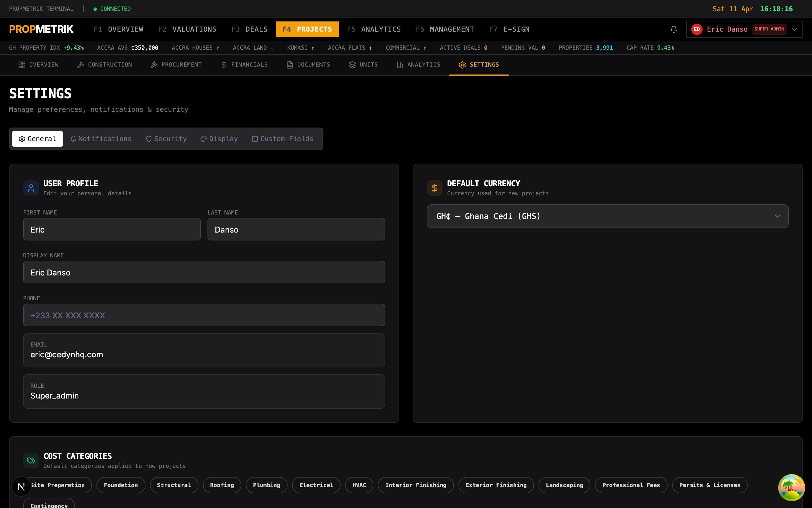Click the Units layers icon
The image size is (812, 508).
pos(352,65)
